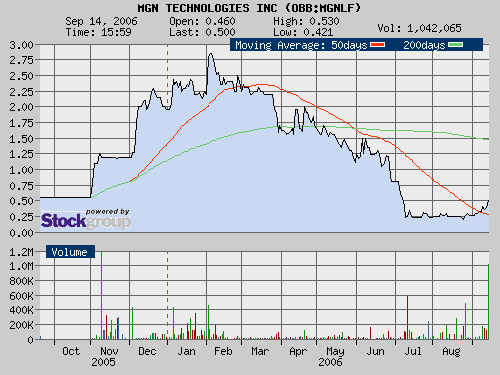The width and height of the screenshot is (500, 375).
Task: Click the tall red volume bar in July
Action: [407, 317]
